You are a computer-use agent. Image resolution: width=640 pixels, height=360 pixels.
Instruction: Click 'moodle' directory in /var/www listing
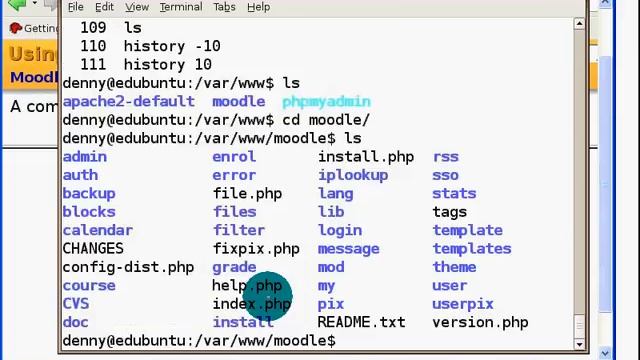coord(239,102)
